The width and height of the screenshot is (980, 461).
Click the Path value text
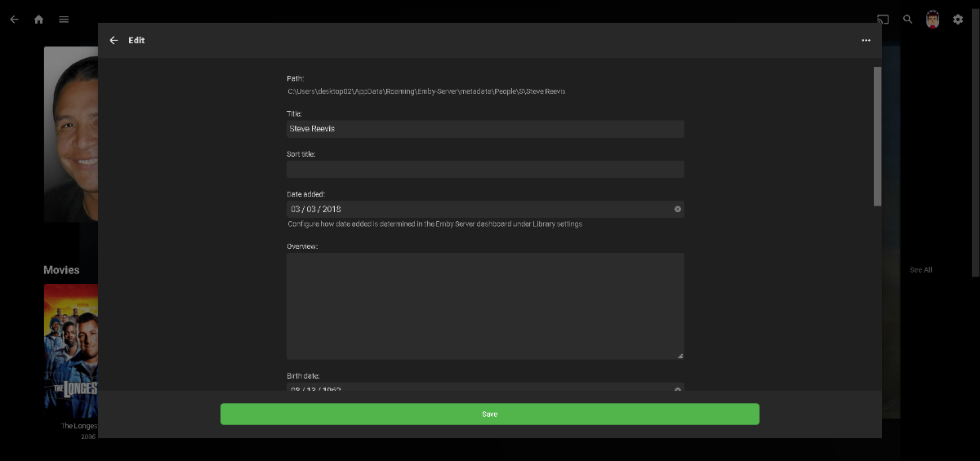(x=426, y=91)
